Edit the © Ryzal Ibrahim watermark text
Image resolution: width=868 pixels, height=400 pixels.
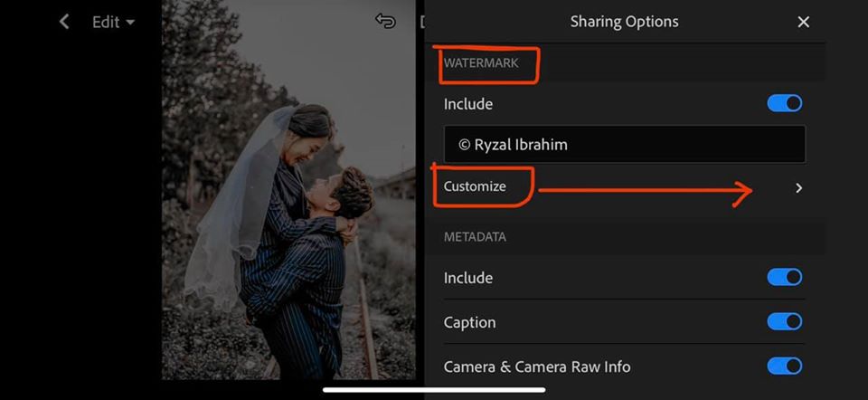tap(624, 145)
